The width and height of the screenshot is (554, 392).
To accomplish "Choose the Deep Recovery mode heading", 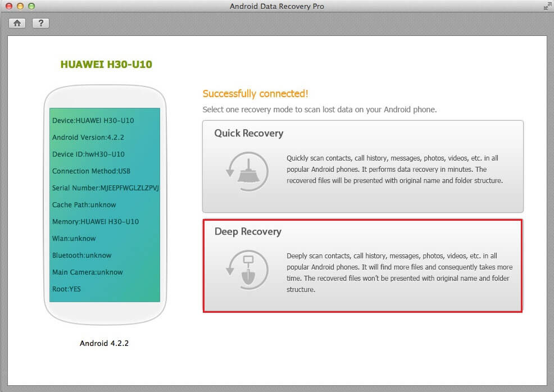I will [248, 231].
